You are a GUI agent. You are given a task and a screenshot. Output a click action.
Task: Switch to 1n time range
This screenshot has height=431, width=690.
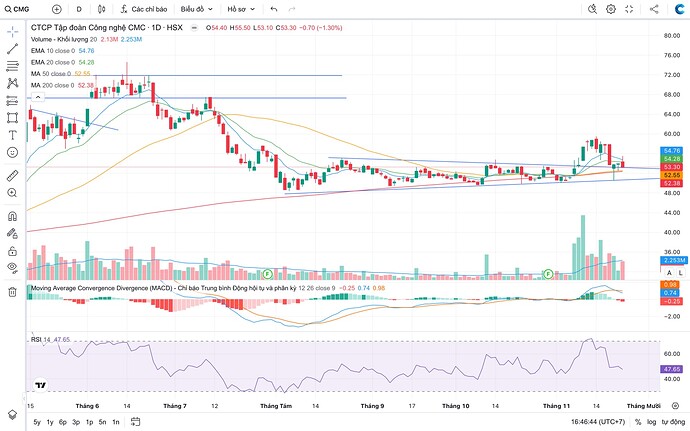click(116, 422)
